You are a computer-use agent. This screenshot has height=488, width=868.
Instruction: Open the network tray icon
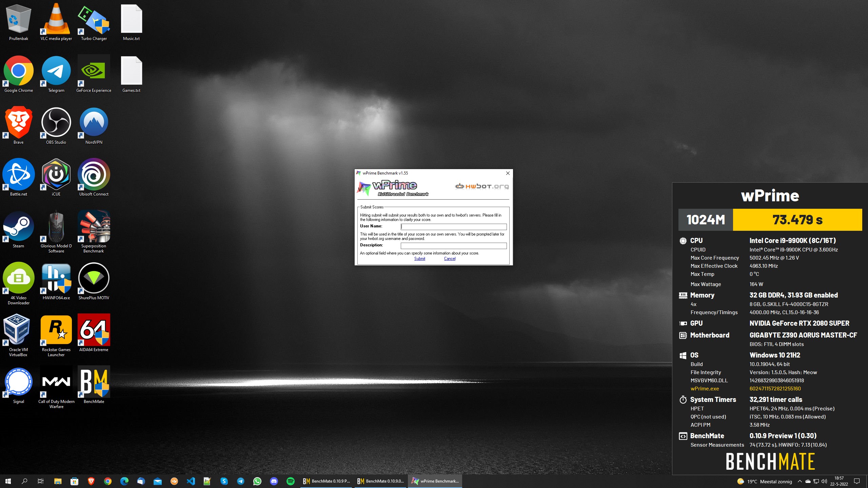click(x=816, y=481)
